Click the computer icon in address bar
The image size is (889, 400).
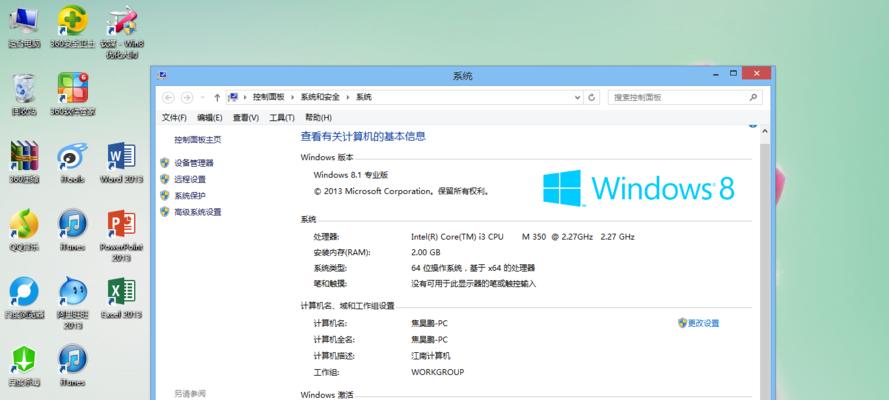pos(233,97)
